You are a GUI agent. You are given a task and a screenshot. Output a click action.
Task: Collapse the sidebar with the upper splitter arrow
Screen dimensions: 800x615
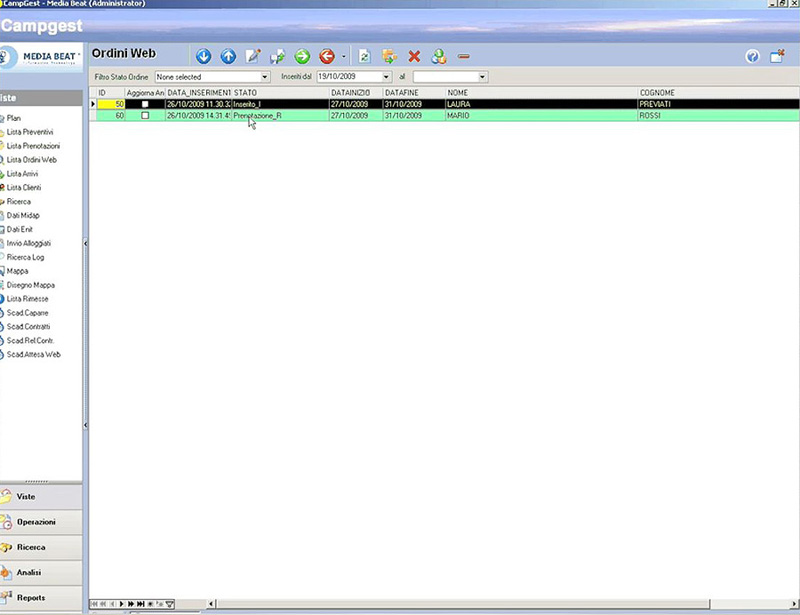point(85,243)
